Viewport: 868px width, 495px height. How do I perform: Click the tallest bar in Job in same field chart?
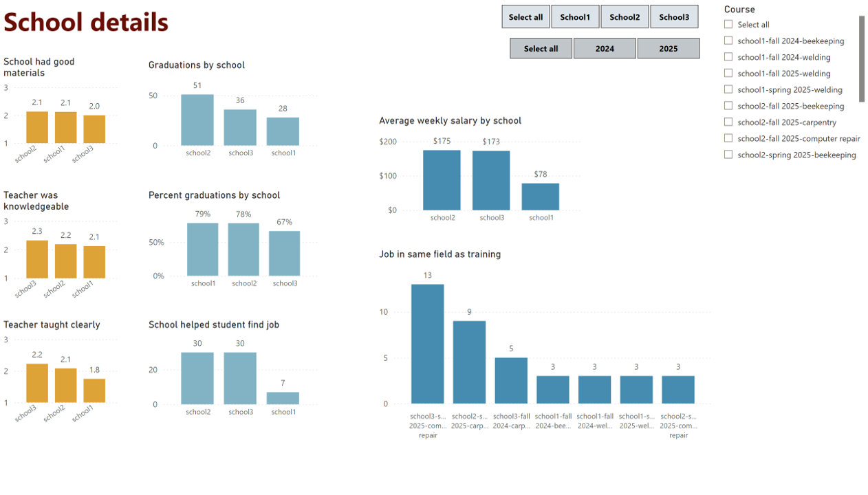(427, 344)
